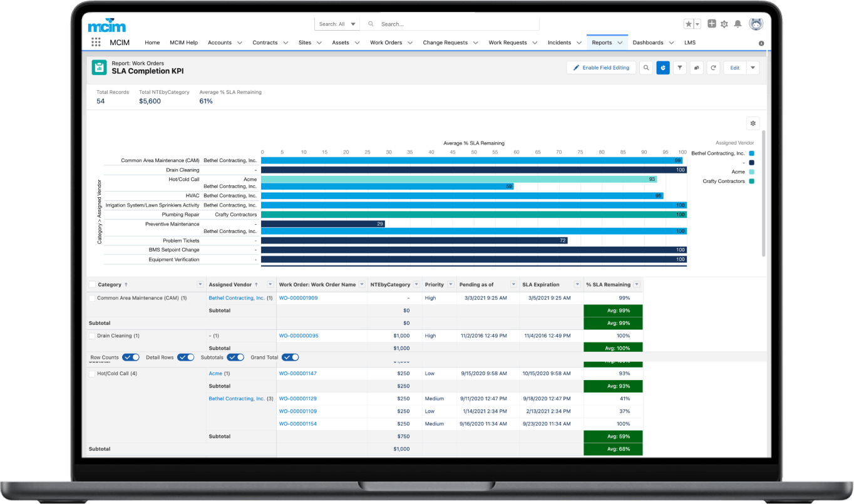
Task: Click the 'Avg: 68%' subtotal cell
Action: [x=613, y=449]
